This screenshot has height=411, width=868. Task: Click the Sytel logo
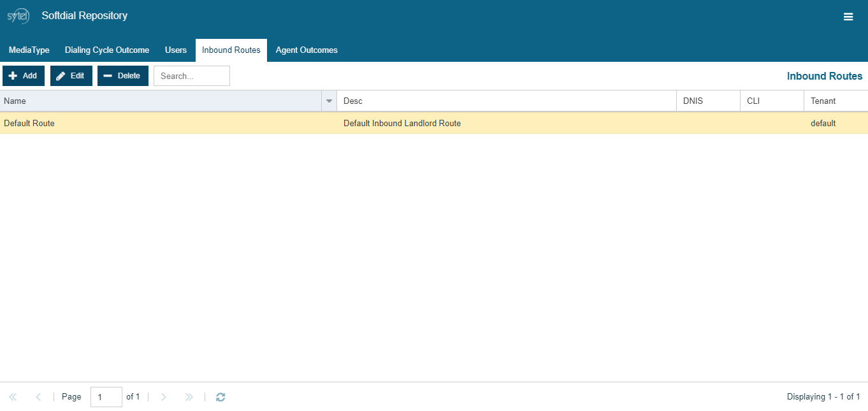tap(18, 16)
